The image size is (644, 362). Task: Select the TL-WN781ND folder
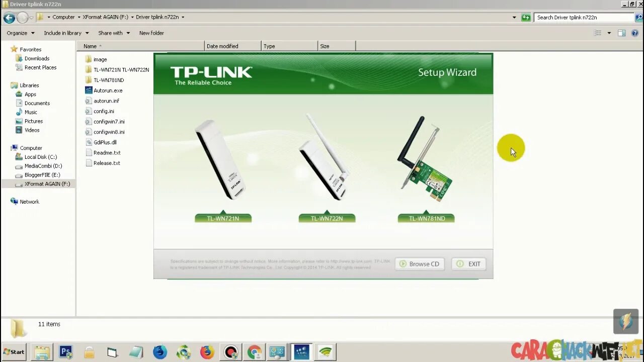(x=104, y=80)
